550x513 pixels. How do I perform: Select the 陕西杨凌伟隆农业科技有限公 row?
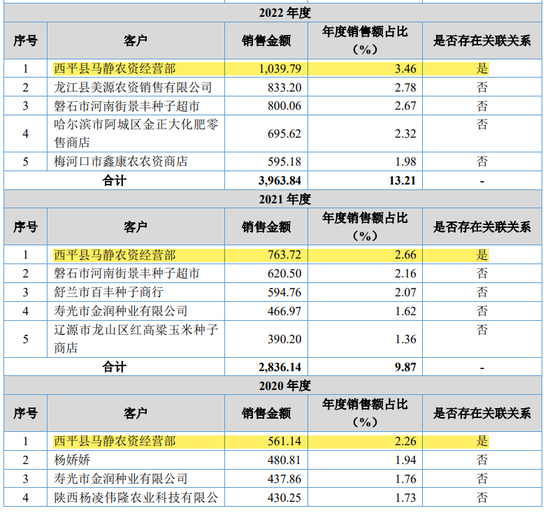click(x=273, y=497)
